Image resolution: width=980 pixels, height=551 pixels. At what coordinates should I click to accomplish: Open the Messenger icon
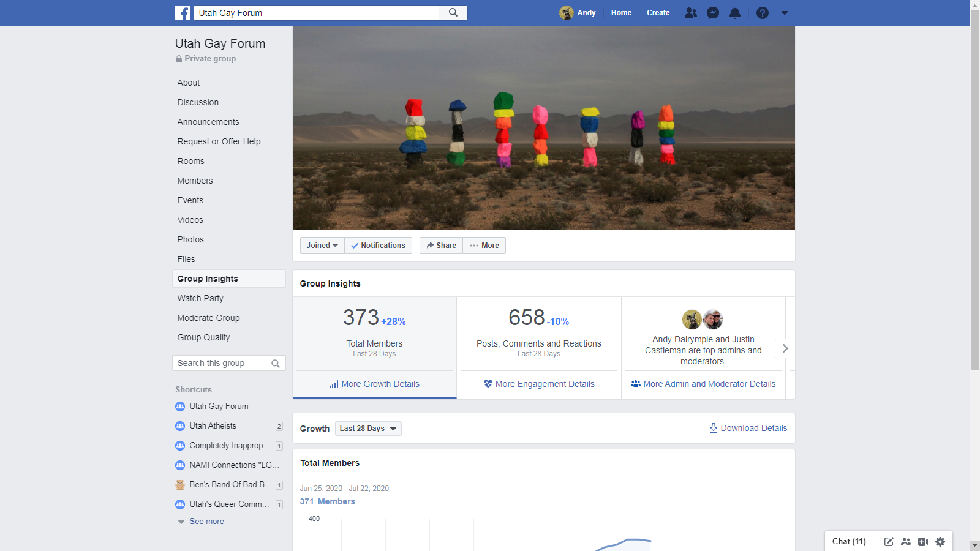[x=713, y=13]
